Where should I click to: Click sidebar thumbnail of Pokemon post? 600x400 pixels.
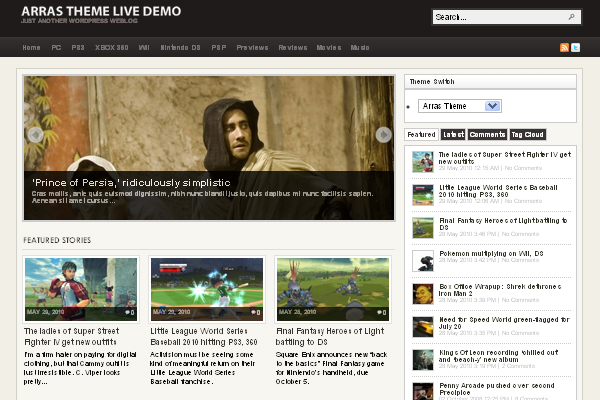pos(423,261)
